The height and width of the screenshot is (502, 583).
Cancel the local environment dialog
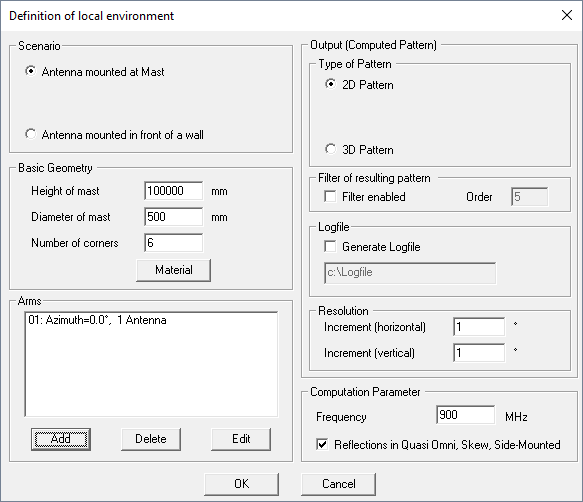point(338,484)
